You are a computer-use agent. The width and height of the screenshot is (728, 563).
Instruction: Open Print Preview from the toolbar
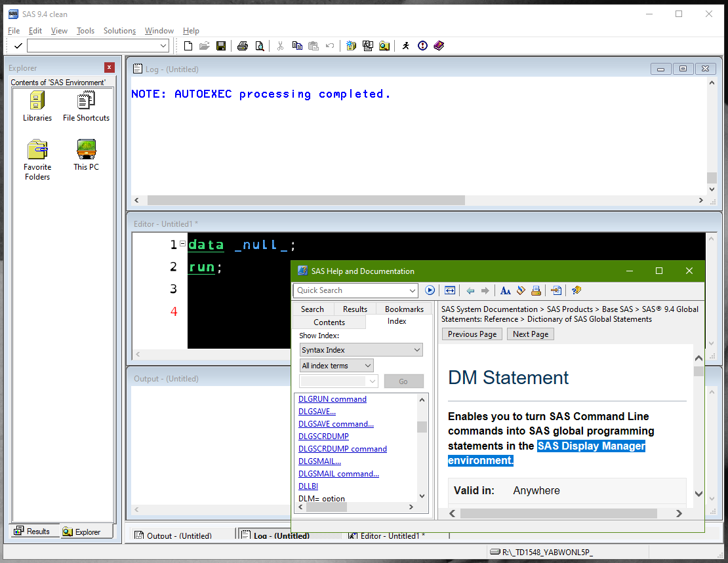[x=260, y=46]
